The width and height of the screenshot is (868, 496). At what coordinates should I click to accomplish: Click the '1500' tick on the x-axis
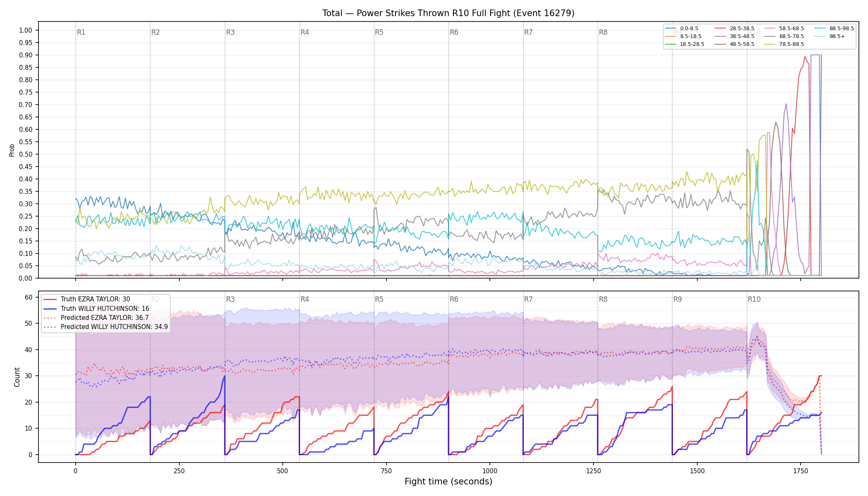[697, 471]
